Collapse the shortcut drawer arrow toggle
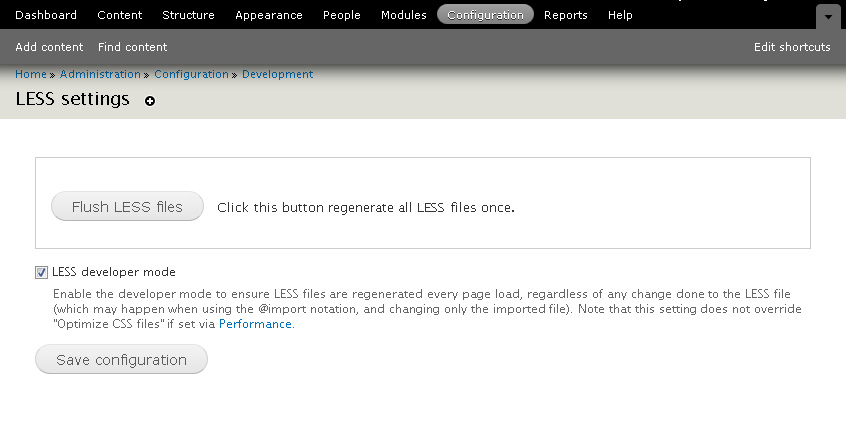Viewport: 846px width, 435px height. 828,17
